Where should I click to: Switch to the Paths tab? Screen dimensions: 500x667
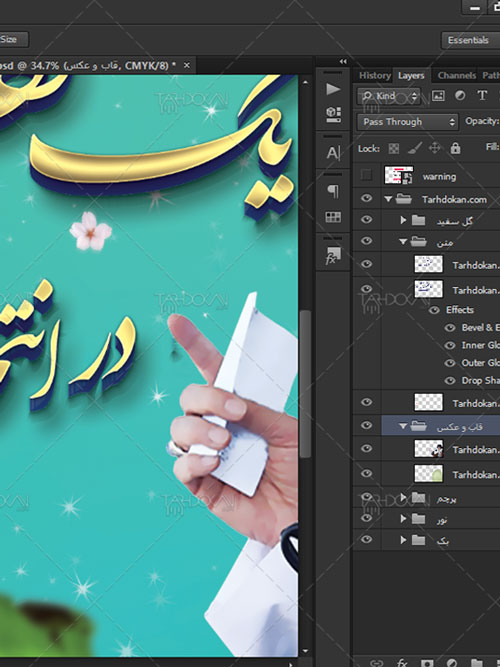click(x=490, y=76)
